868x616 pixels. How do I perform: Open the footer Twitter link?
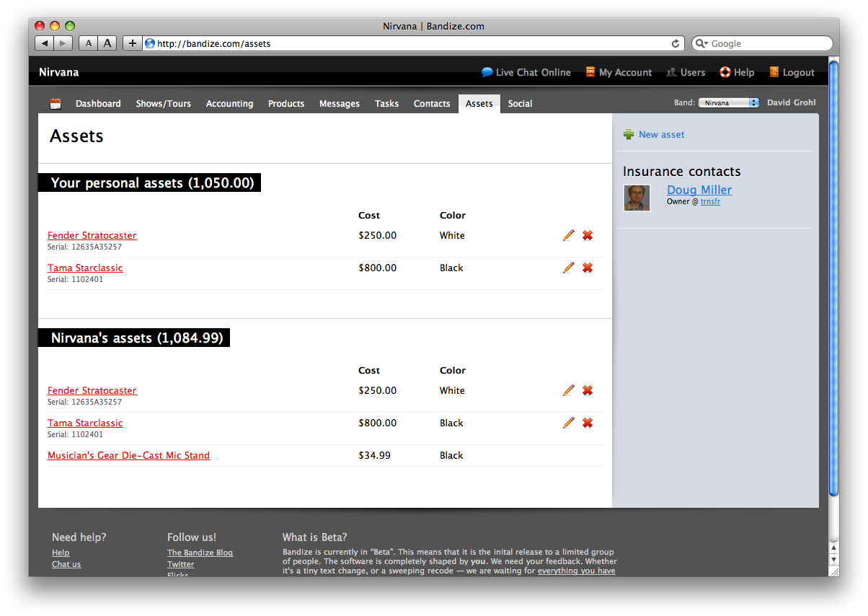pos(181,564)
